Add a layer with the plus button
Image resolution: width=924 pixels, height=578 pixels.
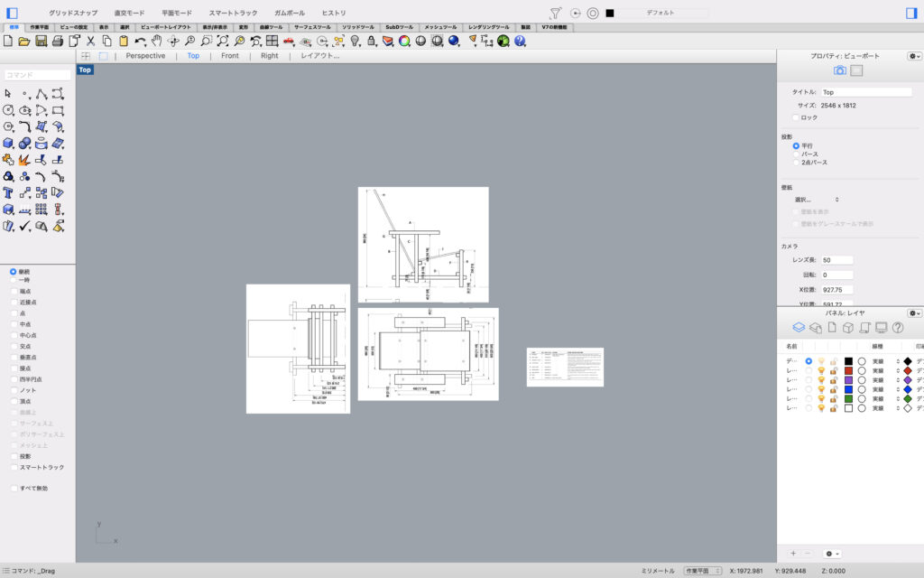click(793, 554)
